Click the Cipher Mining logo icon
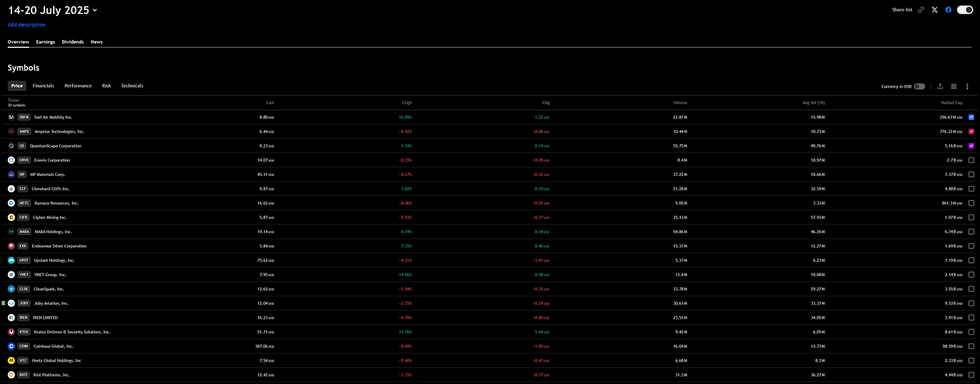Screen dimensions: 980x384 click(11, 218)
